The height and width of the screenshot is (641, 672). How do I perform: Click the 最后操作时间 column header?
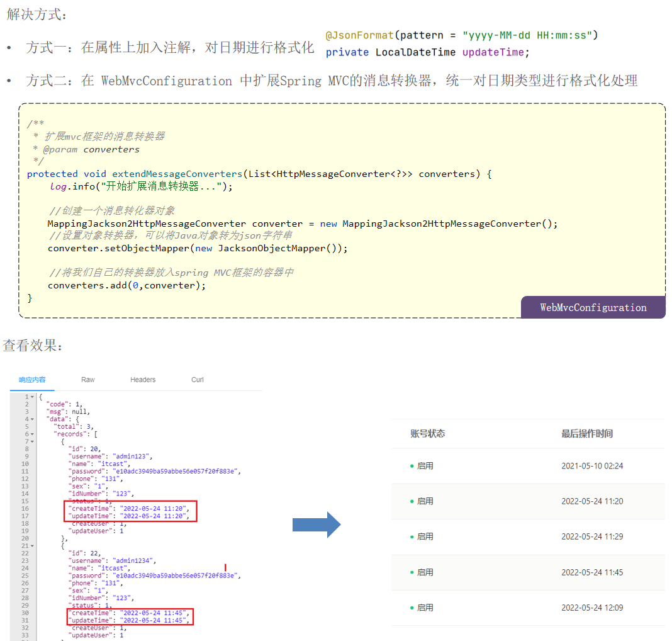pos(587,433)
